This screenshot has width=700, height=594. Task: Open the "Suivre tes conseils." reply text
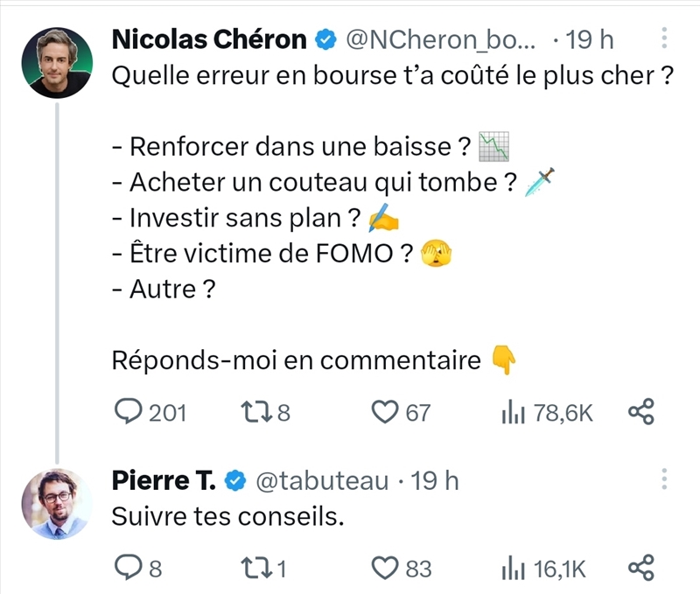[224, 517]
